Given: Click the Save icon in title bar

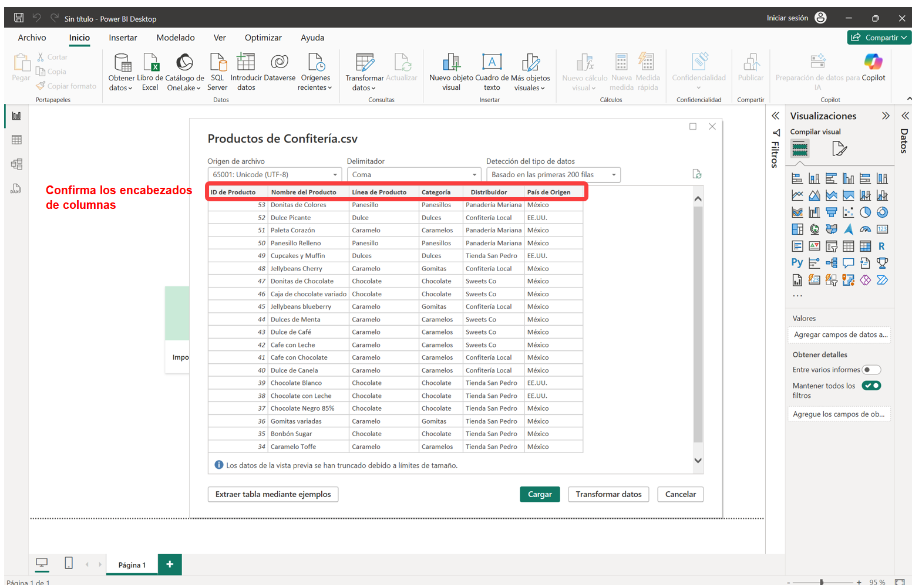Looking at the screenshot, I should tap(19, 18).
